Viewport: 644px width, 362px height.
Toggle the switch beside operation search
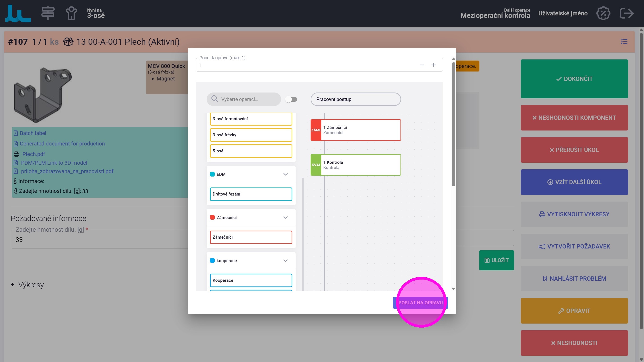pyautogui.click(x=291, y=99)
